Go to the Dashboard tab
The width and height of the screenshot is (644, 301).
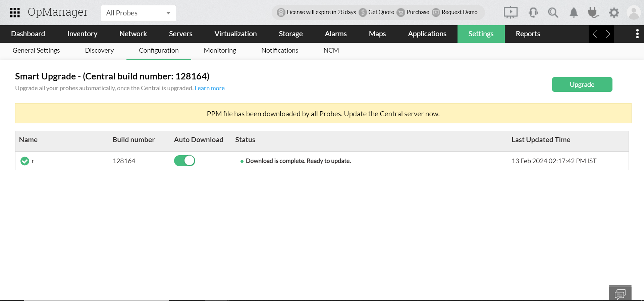click(x=28, y=34)
